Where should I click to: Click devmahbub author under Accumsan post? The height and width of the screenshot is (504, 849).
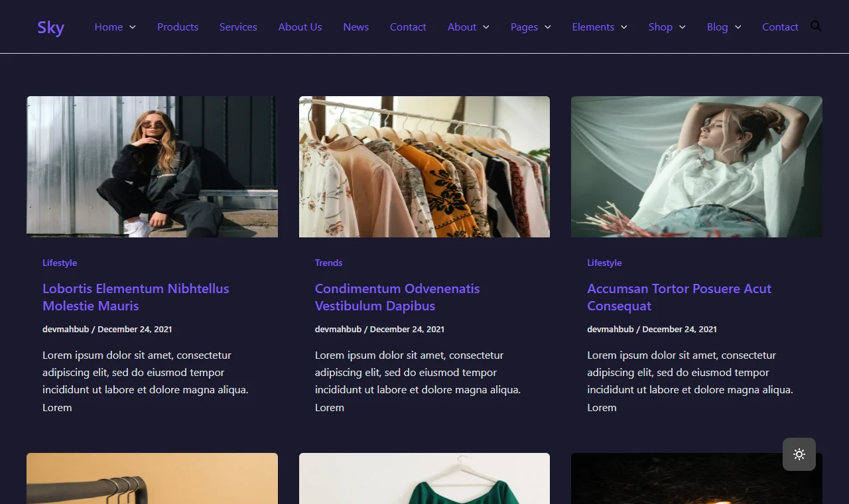pos(610,329)
